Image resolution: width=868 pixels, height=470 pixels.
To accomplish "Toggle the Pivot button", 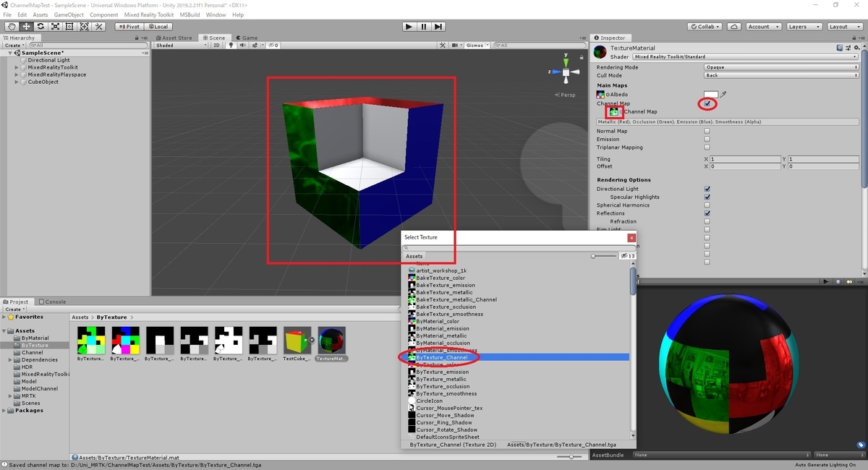I will (129, 27).
